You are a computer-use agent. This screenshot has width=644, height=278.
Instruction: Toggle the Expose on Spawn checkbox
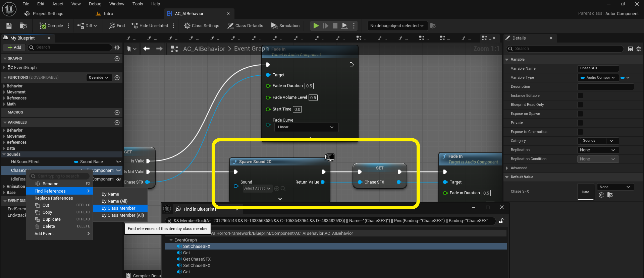click(580, 114)
